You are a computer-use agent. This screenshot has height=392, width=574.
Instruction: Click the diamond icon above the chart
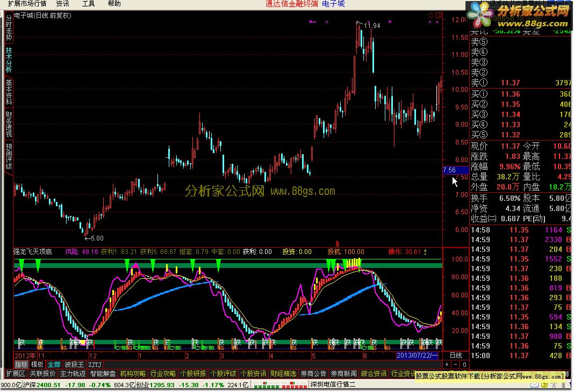click(x=431, y=15)
